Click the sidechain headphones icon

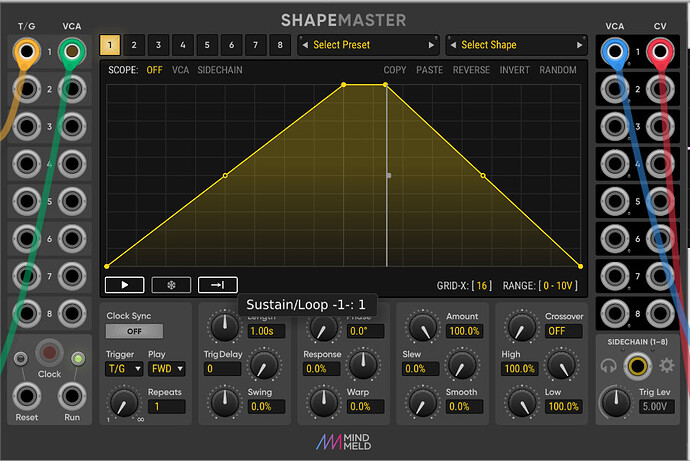[607, 367]
